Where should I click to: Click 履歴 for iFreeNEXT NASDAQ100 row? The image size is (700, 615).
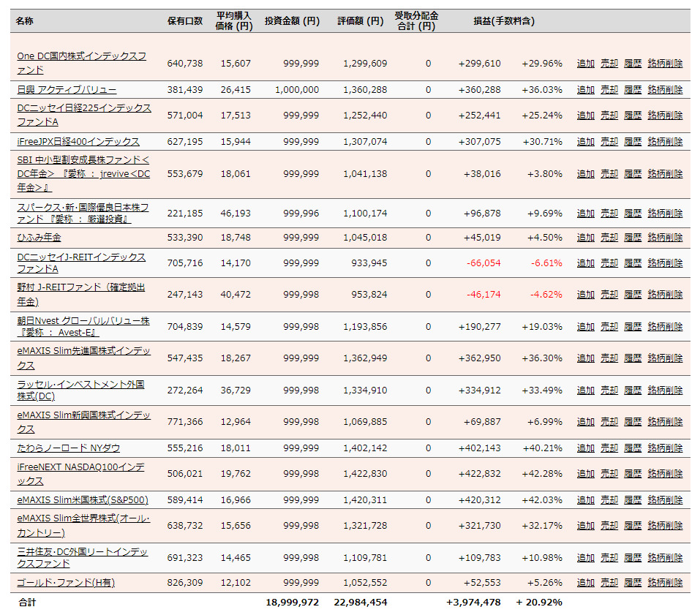click(632, 474)
